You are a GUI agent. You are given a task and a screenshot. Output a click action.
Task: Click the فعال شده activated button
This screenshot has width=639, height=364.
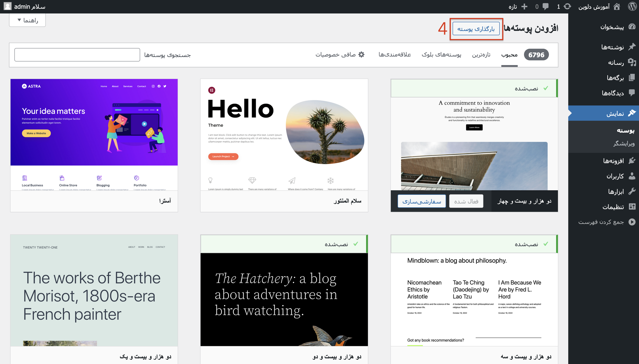[x=466, y=202]
